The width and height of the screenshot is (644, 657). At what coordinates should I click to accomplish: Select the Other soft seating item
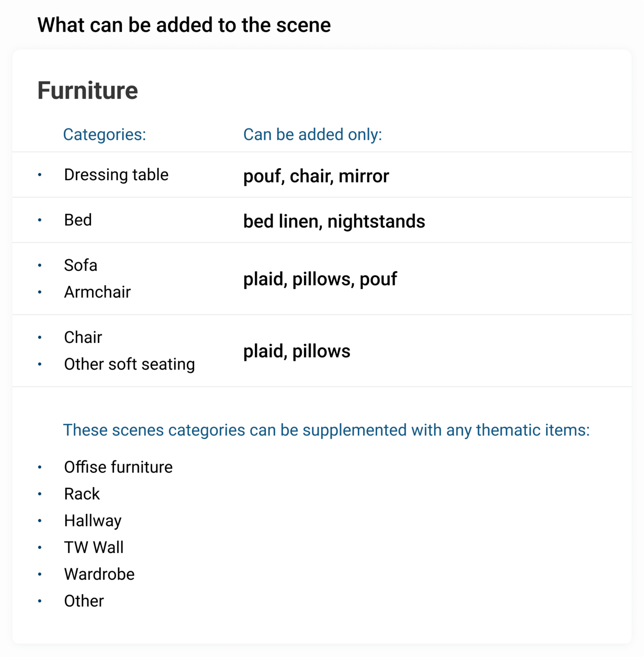click(129, 364)
